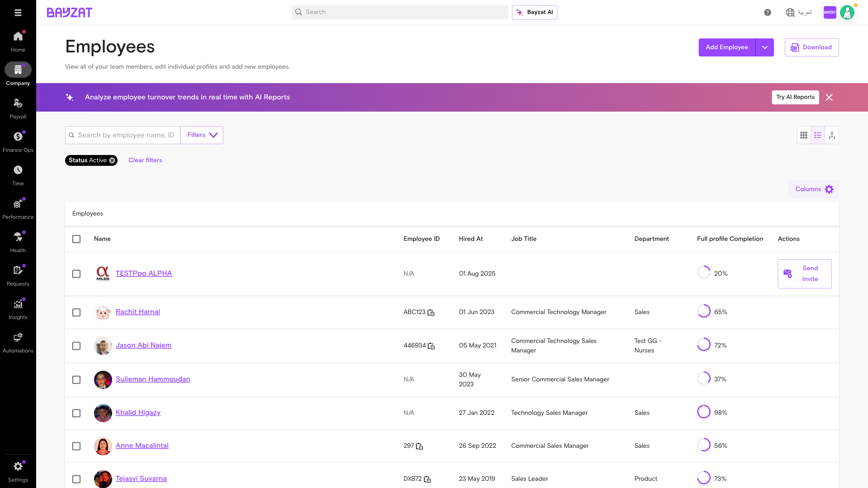Remove the Status Active filter chip
The width and height of the screenshot is (868, 488).
(x=112, y=160)
